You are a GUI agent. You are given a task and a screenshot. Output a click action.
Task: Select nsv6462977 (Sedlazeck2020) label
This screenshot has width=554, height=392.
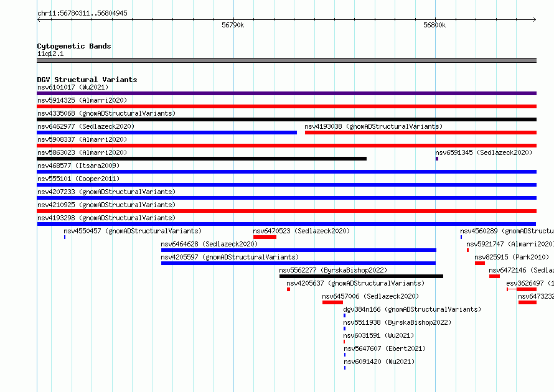click(86, 126)
